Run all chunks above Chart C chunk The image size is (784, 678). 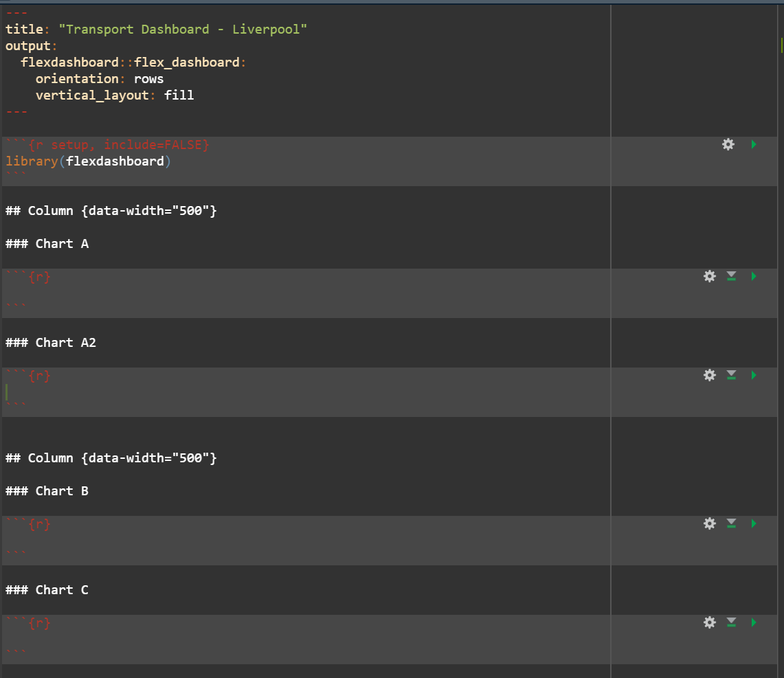(x=731, y=622)
